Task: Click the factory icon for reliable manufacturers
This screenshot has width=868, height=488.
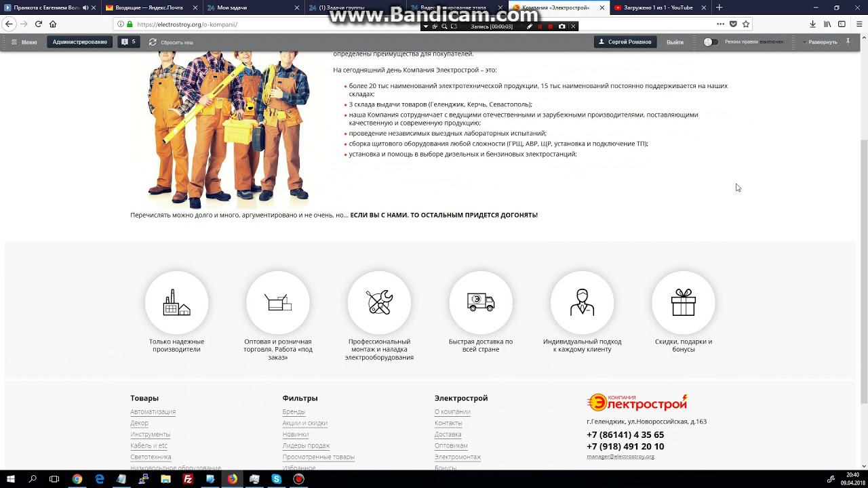Action: point(176,302)
